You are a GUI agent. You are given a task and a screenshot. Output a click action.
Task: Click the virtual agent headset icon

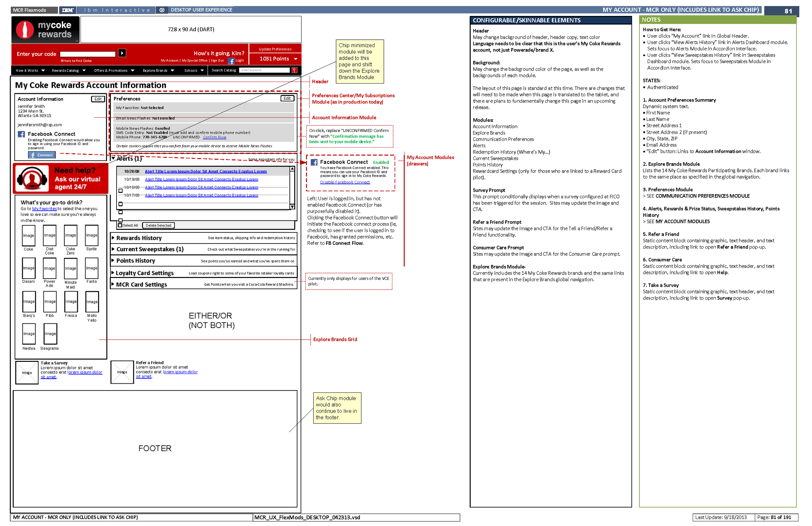click(32, 178)
